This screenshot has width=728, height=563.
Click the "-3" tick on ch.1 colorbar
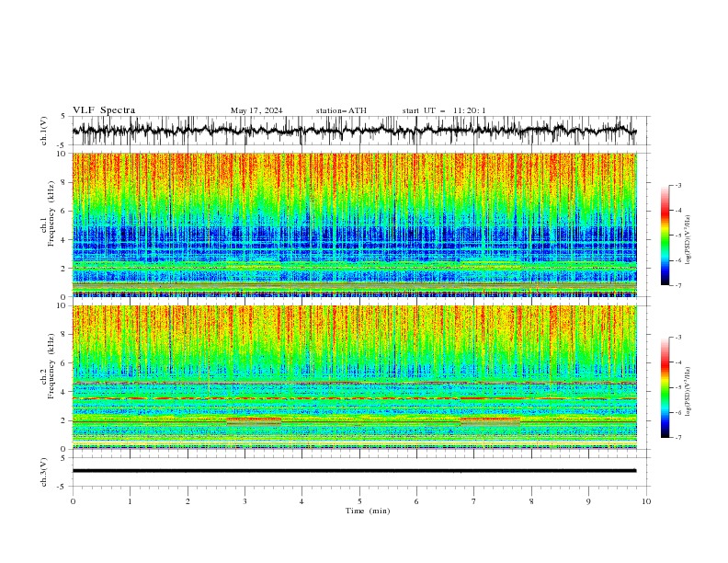point(678,185)
